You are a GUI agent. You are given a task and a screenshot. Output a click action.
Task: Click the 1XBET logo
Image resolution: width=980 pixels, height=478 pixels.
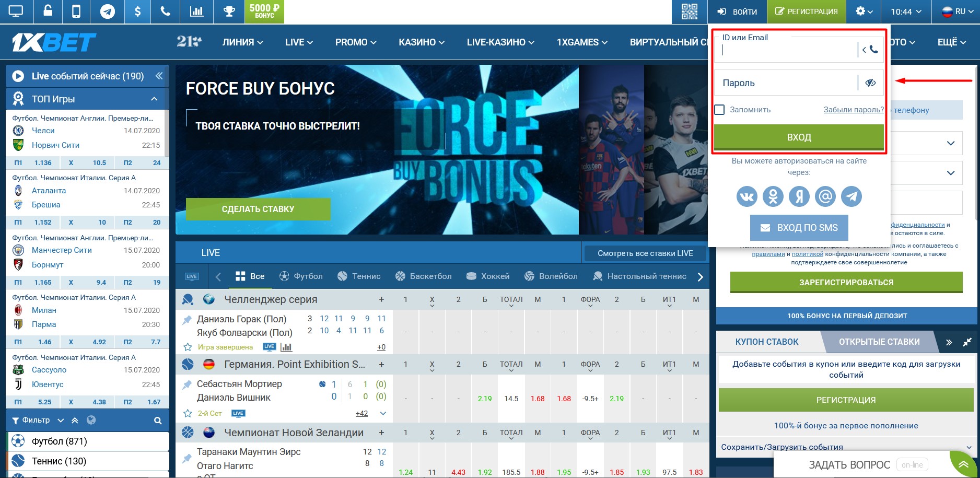click(x=54, y=42)
